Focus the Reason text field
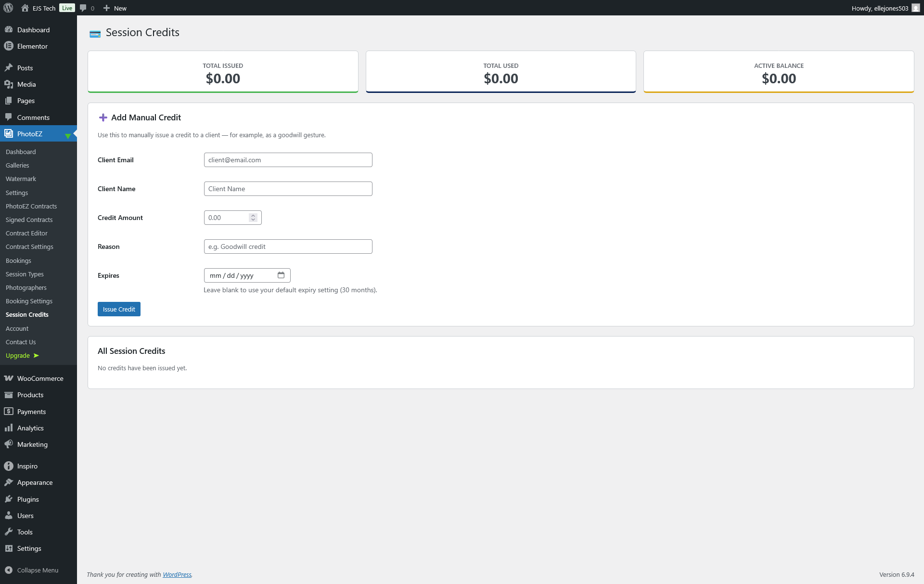The width and height of the screenshot is (924, 584). tap(288, 247)
